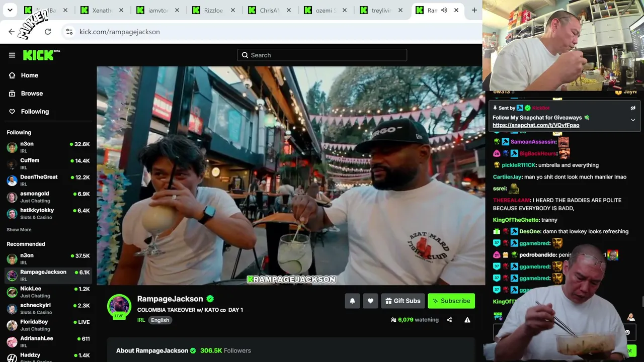Open the tab search dropdown arrow
This screenshot has height=362, width=644.
coord(10,10)
